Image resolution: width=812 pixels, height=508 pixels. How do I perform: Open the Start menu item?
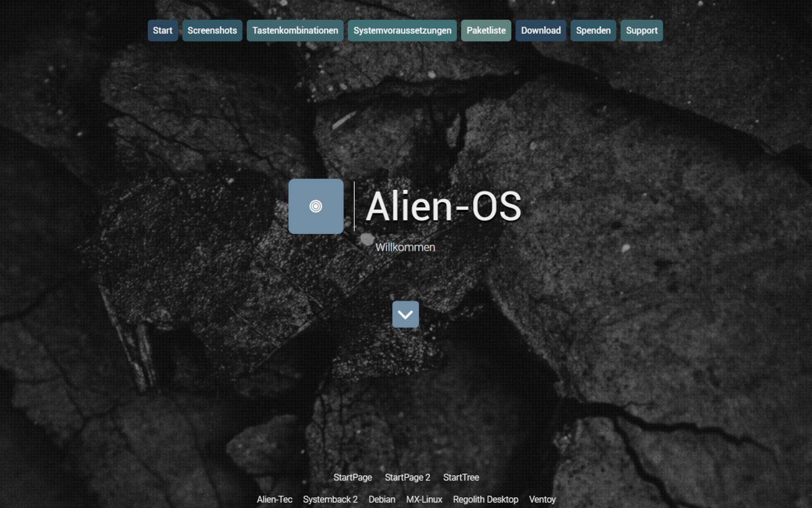point(162,30)
